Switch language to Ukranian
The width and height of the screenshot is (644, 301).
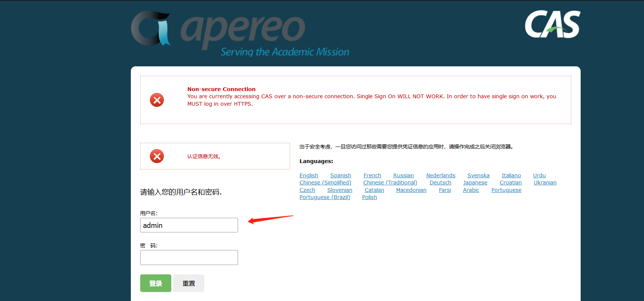click(545, 183)
